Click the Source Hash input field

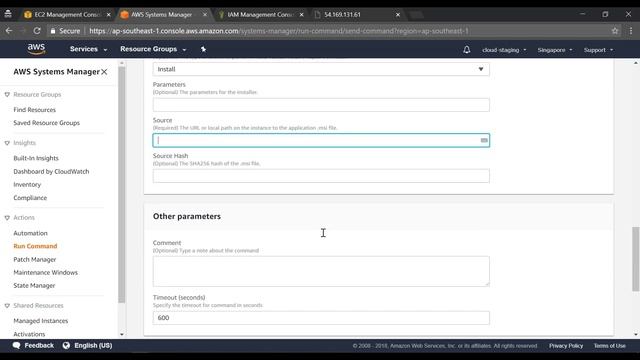[321, 176]
